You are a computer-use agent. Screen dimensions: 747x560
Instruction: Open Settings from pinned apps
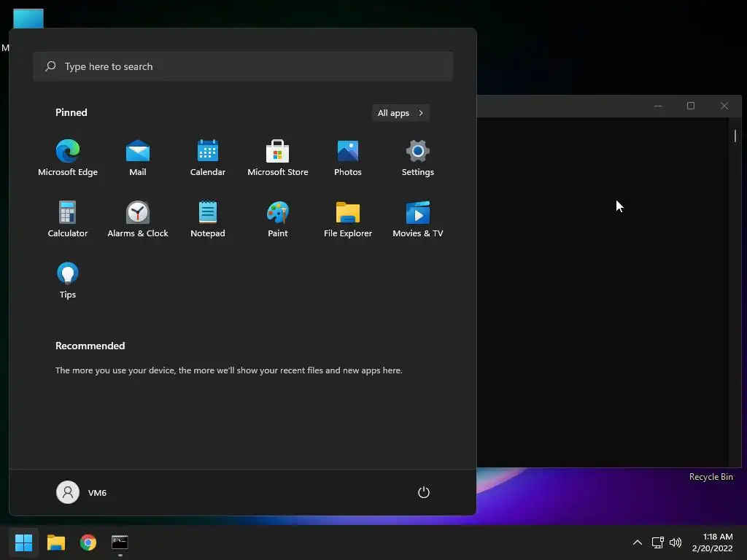[418, 158]
